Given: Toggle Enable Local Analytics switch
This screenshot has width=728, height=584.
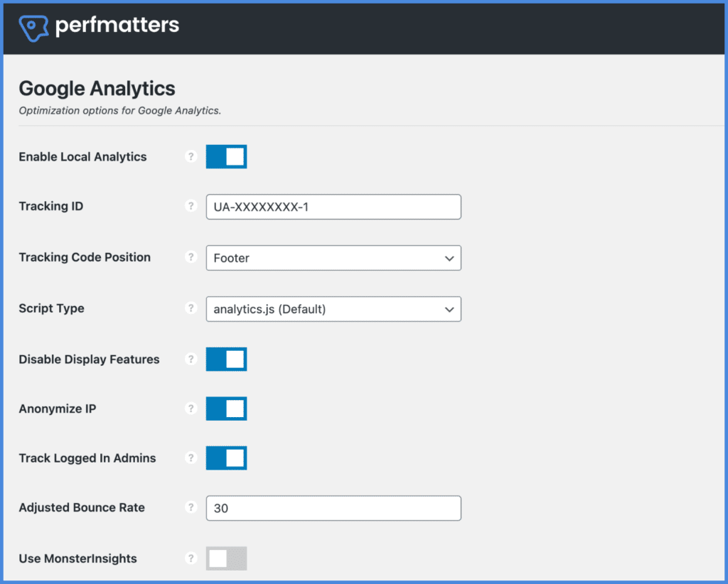Looking at the screenshot, I should point(227,157).
